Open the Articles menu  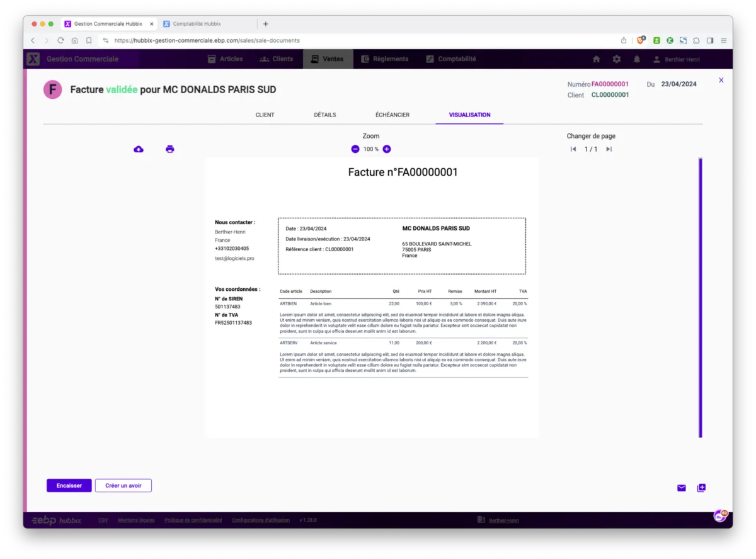[225, 59]
